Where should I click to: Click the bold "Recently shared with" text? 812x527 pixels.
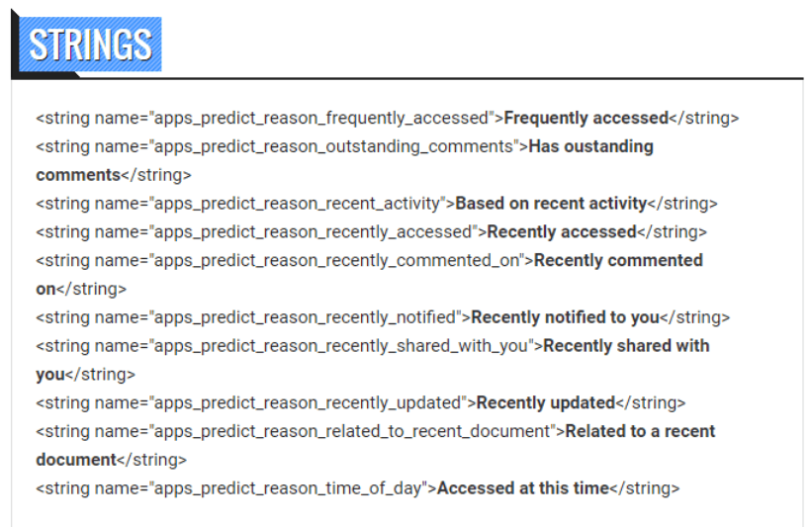pyautogui.click(x=626, y=346)
